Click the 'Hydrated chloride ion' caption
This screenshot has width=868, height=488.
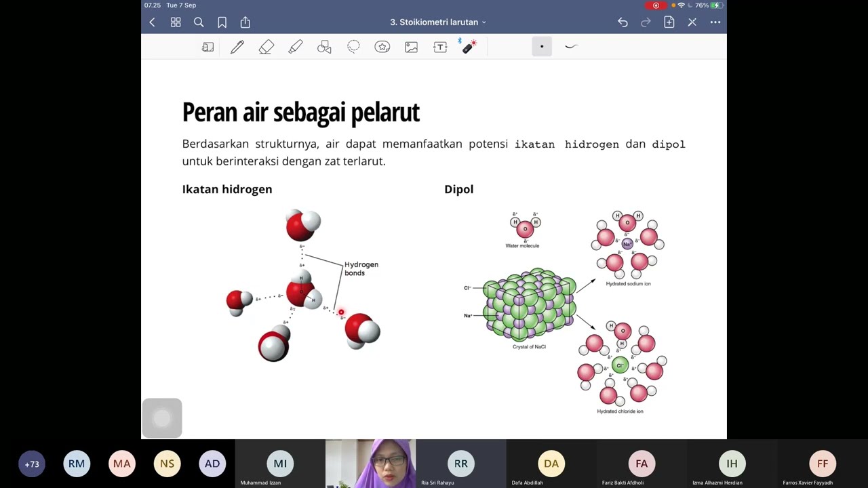tap(620, 411)
